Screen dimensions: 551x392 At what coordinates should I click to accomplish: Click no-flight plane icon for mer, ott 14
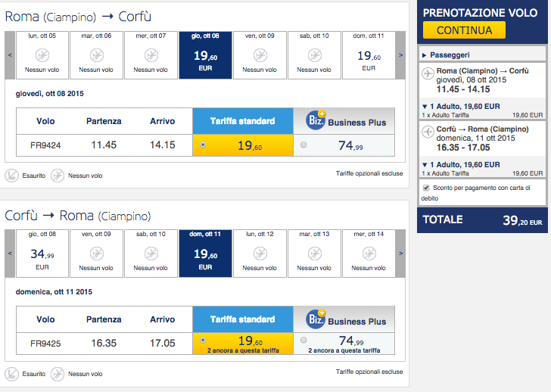tap(369, 254)
